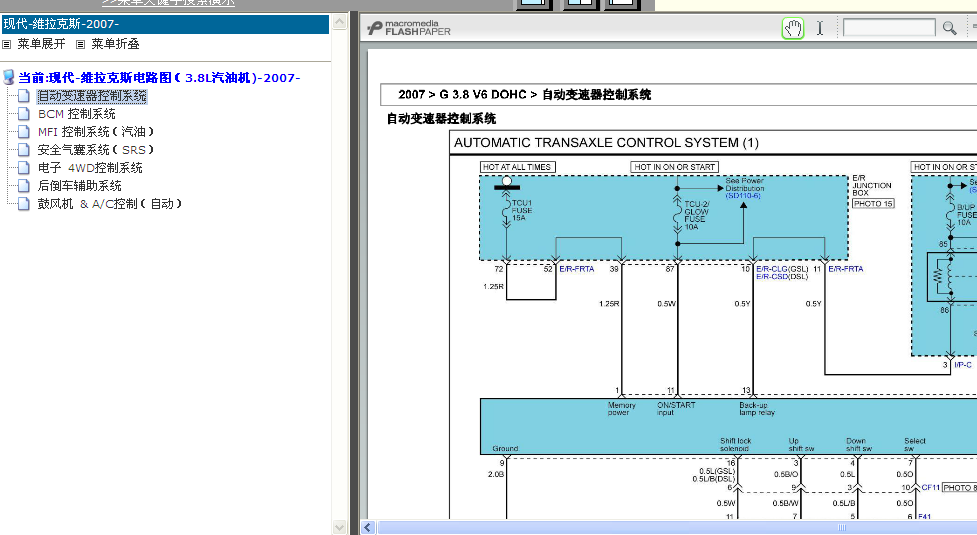Select 现代-維拉克斯-2007- in the top list
Screen dimensions: 977x535
(165, 24)
